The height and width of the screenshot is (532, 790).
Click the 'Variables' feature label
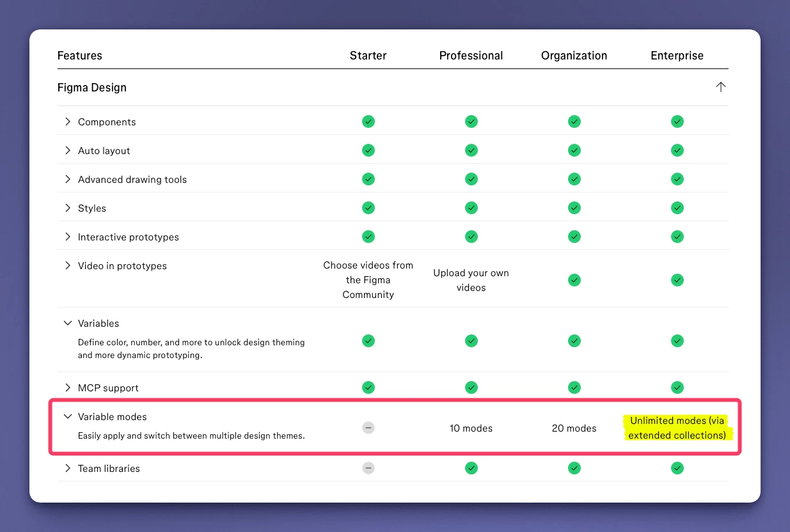click(99, 324)
